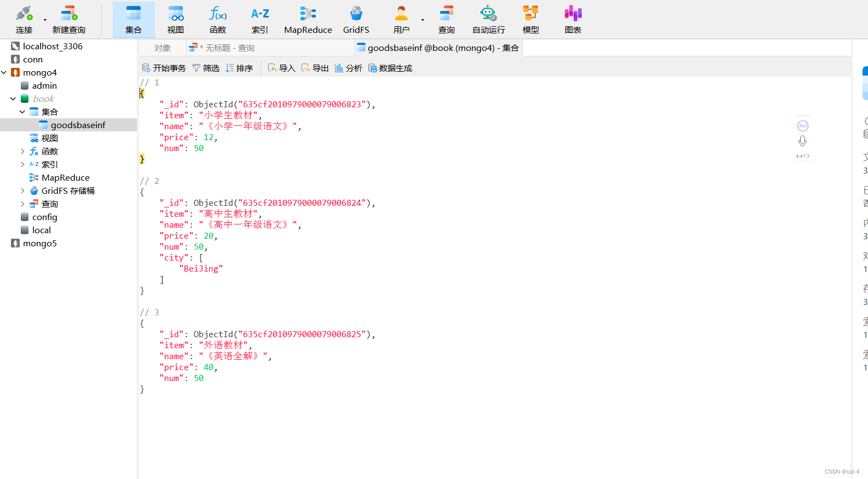Click Data Generation (数据生成) button
Screen dimensions: 868x479
tap(390, 68)
